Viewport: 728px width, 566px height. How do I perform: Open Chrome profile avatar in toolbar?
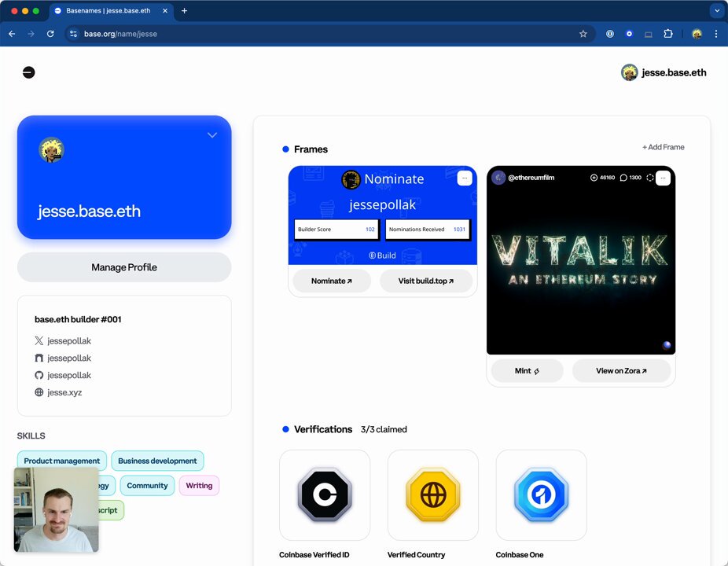(x=697, y=34)
